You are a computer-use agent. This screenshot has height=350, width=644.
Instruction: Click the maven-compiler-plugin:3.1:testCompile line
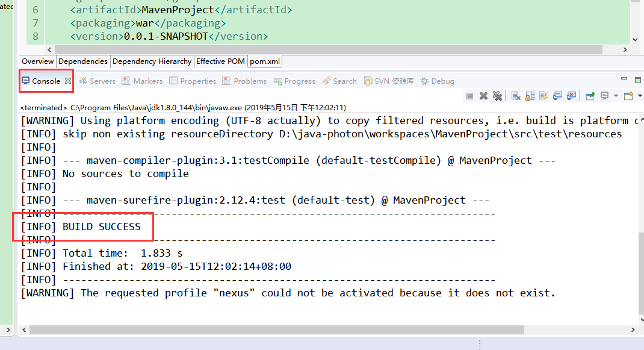click(x=288, y=160)
